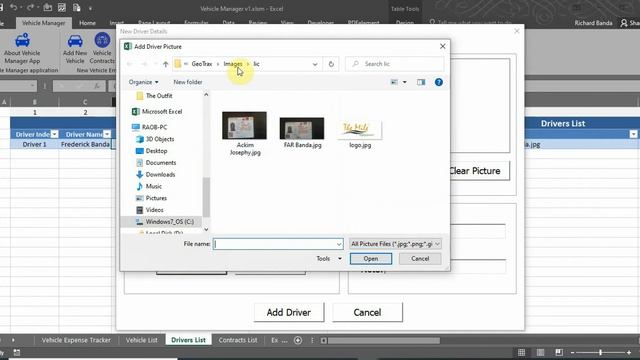Click zoom in plus button

pyautogui.click(x=629, y=352)
